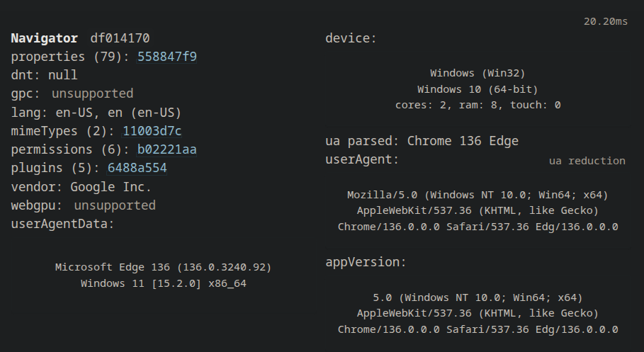Click the 'ua parsed: Chrome 136 Edge' line

coord(422,141)
